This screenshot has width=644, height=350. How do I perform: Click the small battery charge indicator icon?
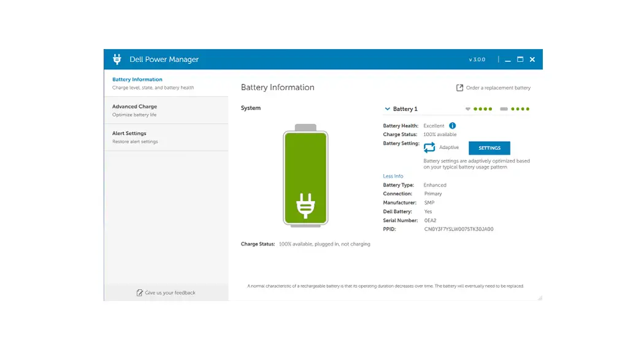504,109
